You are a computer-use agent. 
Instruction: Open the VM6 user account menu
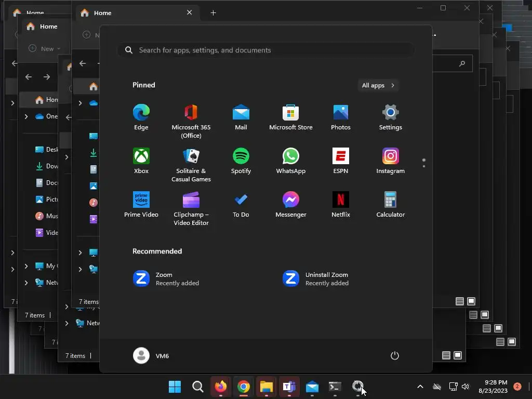coord(151,355)
